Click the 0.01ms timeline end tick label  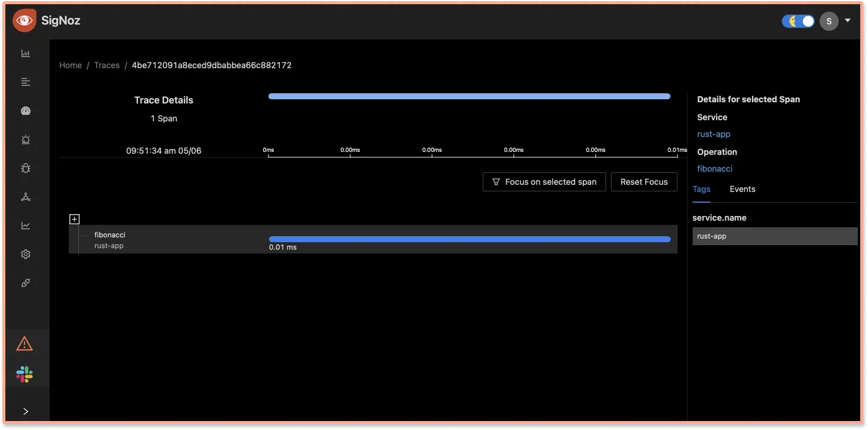677,150
